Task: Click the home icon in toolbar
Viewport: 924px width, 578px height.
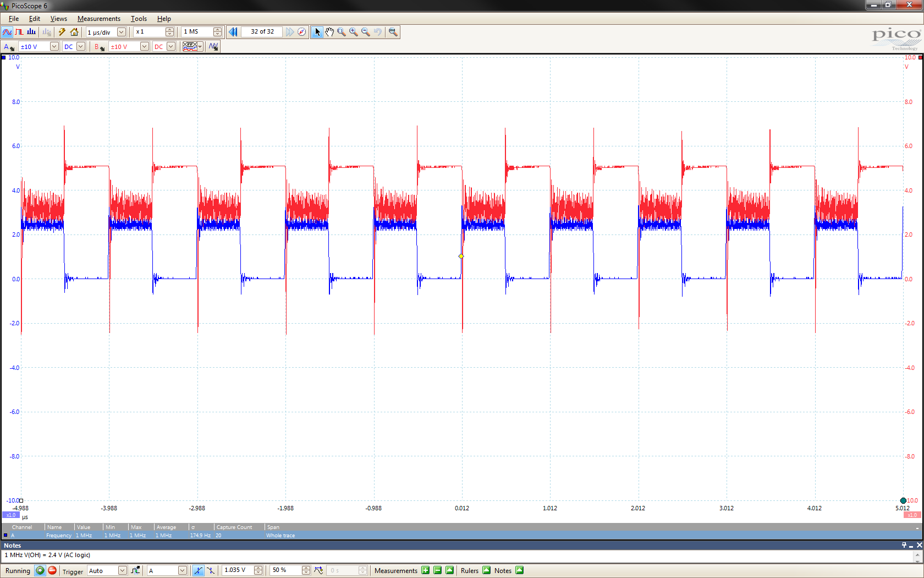Action: pos(74,32)
